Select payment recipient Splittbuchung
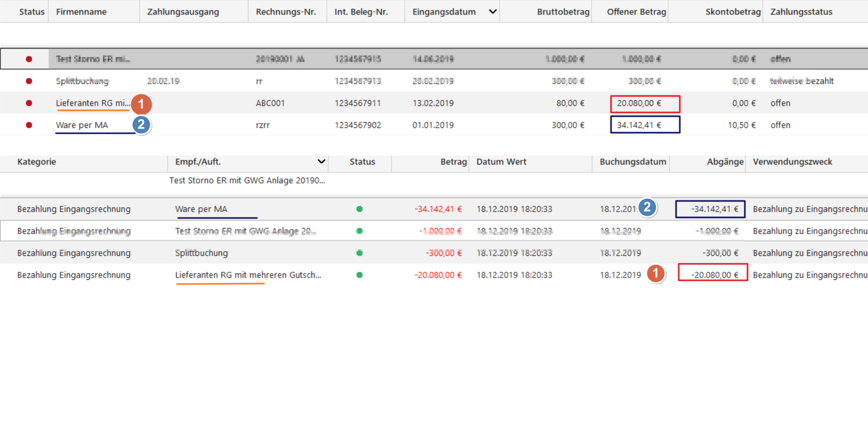Viewport: 868px width, 445px height. click(x=202, y=253)
